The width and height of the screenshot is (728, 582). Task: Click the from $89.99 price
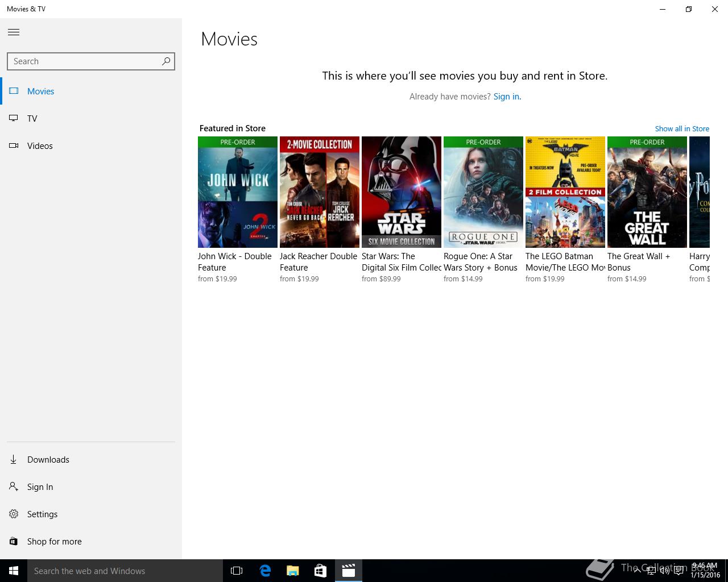coord(381,279)
